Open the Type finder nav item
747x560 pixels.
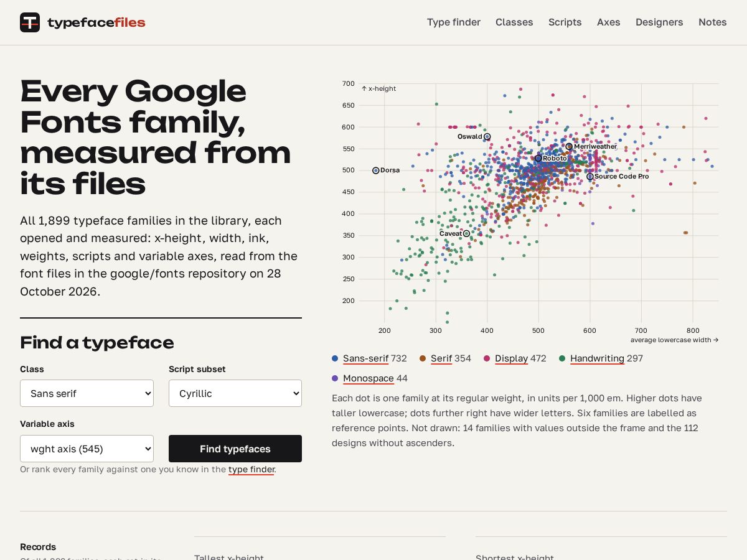coord(454,22)
